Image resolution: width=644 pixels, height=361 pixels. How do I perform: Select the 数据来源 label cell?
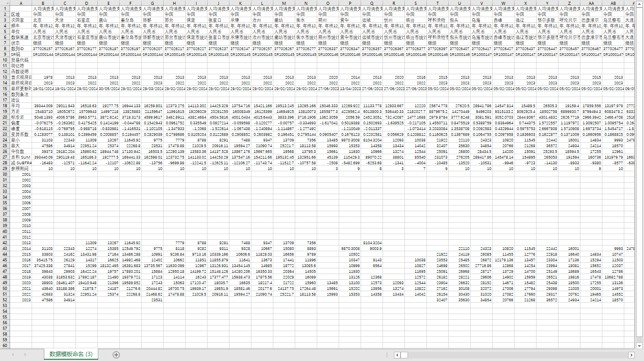pyautogui.click(x=21, y=37)
